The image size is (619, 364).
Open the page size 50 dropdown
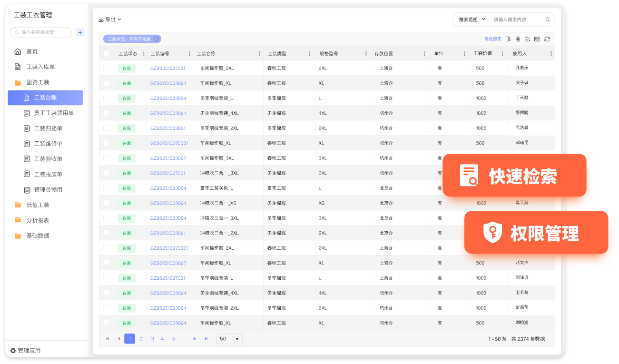pyautogui.click(x=229, y=339)
